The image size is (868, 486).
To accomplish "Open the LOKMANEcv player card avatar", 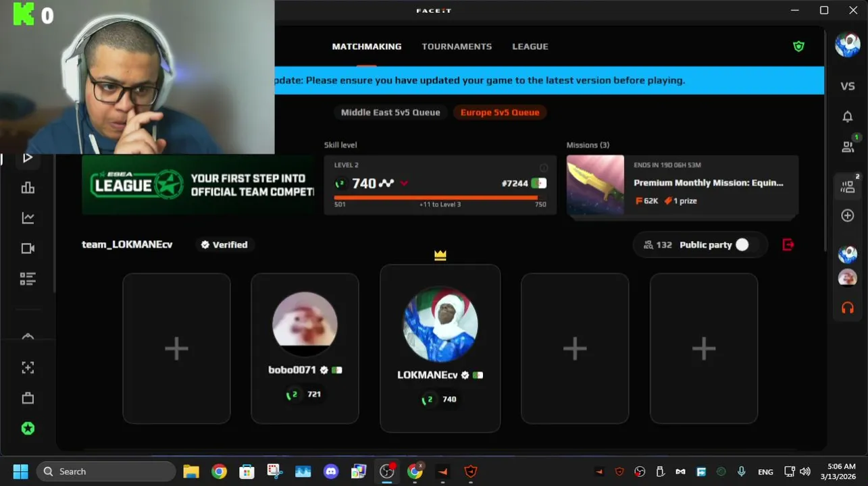I will coord(440,324).
